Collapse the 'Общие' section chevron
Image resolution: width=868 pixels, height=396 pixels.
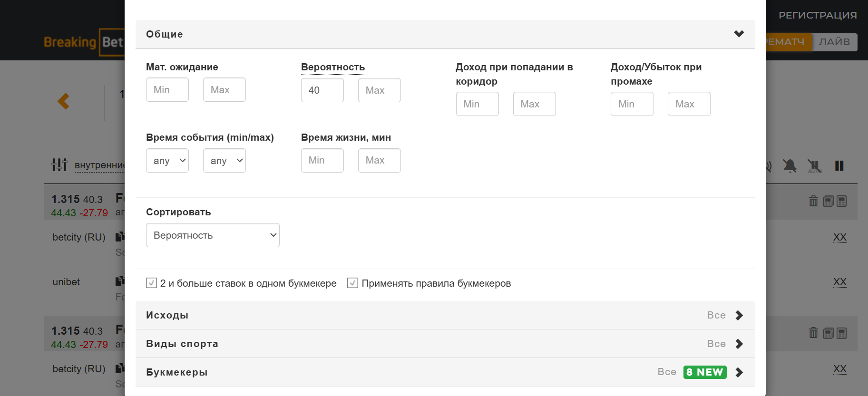coord(739,34)
